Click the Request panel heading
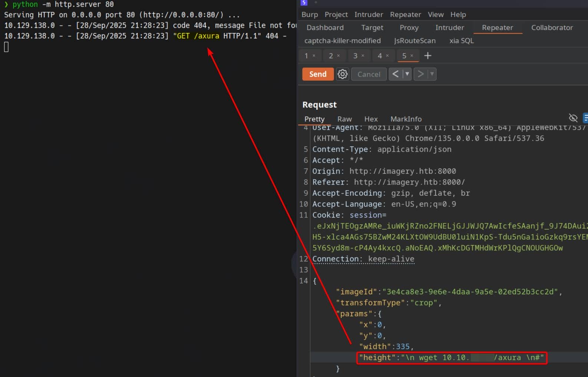Image resolution: width=588 pixels, height=377 pixels. pyautogui.click(x=319, y=105)
